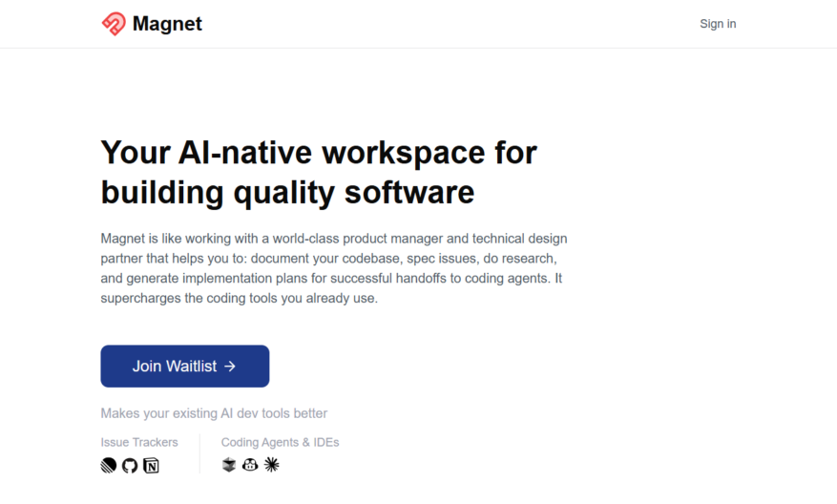The height and width of the screenshot is (504, 837).
Task: Select the GitHub octocat icon
Action: (x=130, y=466)
